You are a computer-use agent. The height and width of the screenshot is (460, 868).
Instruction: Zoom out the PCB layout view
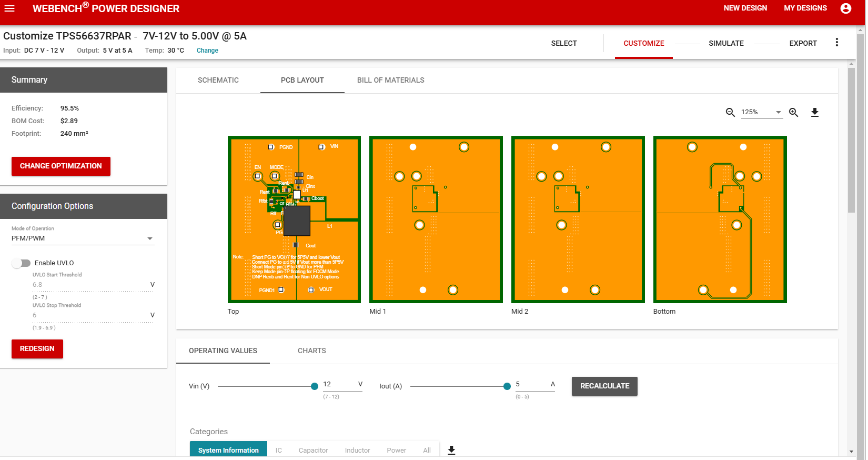click(730, 112)
